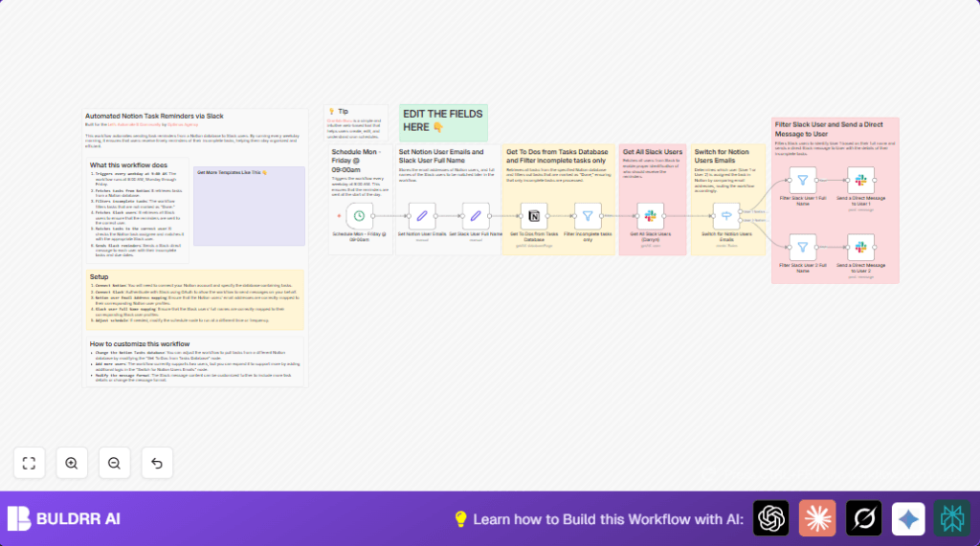The image size is (980, 546).
Task: Click the green EDIT THE FIELDS HERE sticky note
Action: click(443, 122)
